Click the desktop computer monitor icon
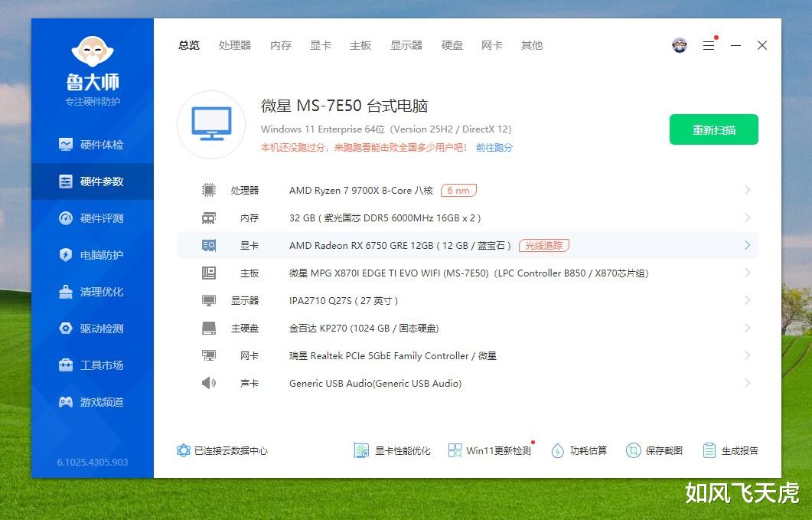The height and width of the screenshot is (520, 812). coord(211,124)
